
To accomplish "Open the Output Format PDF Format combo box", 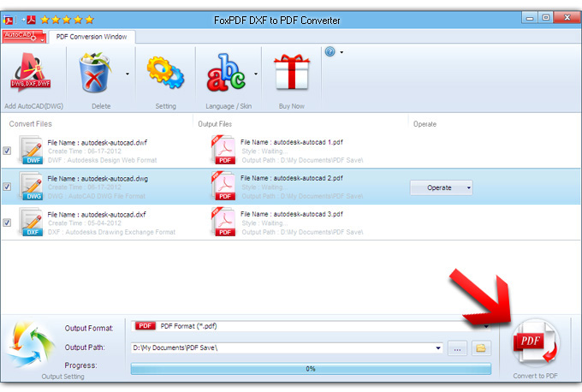I will [311, 326].
